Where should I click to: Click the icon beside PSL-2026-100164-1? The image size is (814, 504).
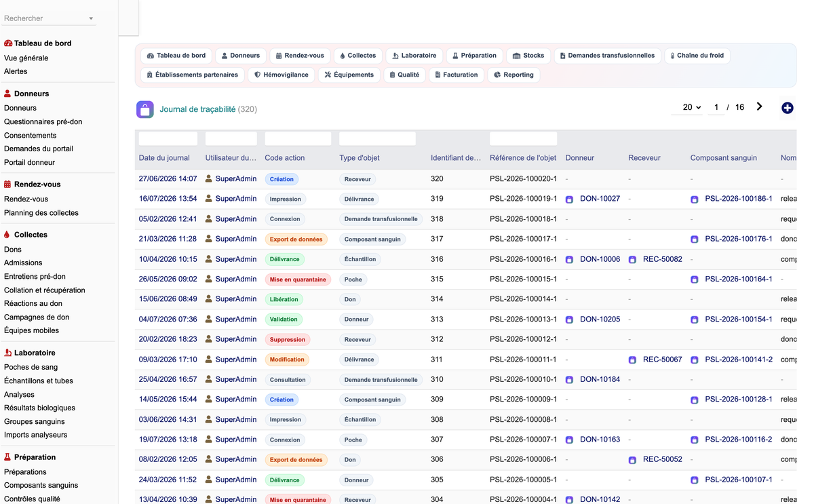tap(694, 279)
